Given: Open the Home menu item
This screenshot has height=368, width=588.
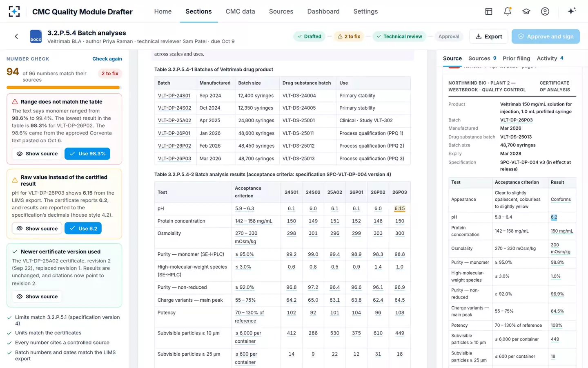Looking at the screenshot, I should 163,11.
